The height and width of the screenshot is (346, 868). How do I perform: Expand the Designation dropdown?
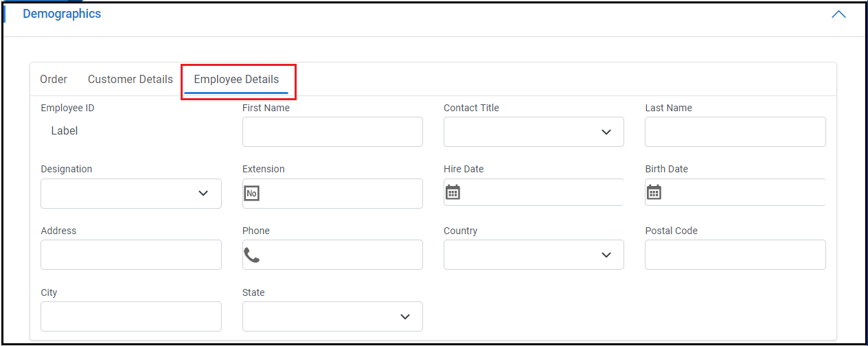[130, 194]
